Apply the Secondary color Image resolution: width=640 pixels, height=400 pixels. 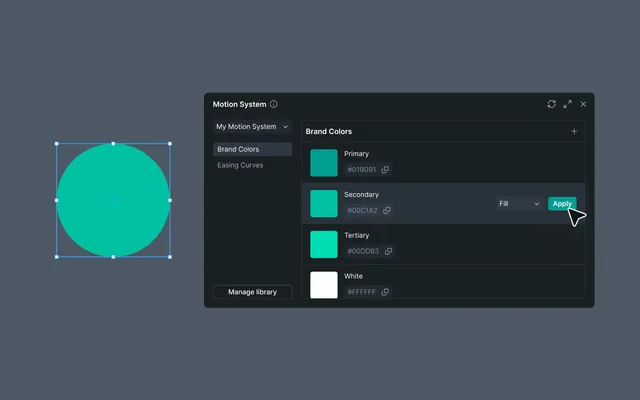[x=562, y=204]
